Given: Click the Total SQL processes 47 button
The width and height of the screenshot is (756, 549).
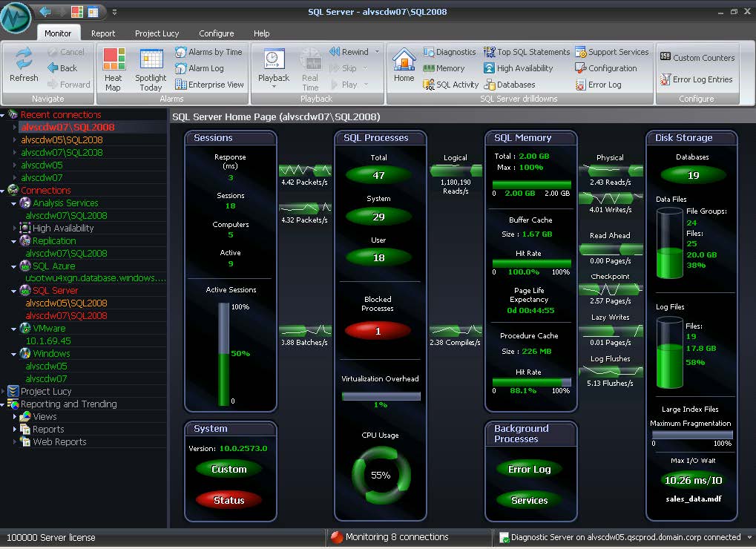Looking at the screenshot, I should [x=378, y=175].
